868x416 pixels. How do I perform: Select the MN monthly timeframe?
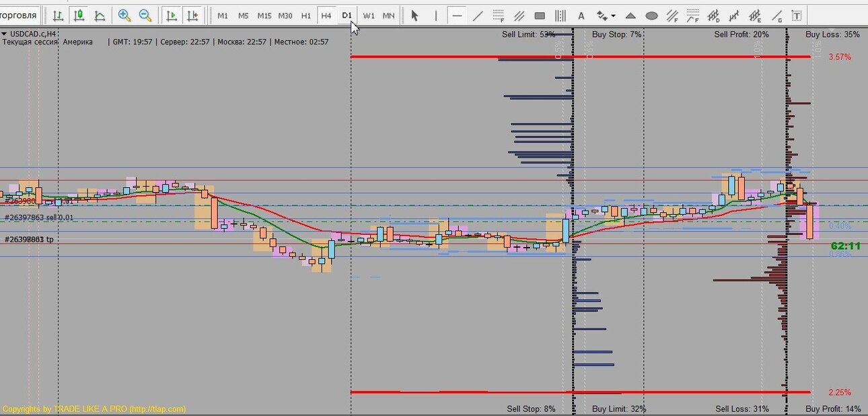388,15
